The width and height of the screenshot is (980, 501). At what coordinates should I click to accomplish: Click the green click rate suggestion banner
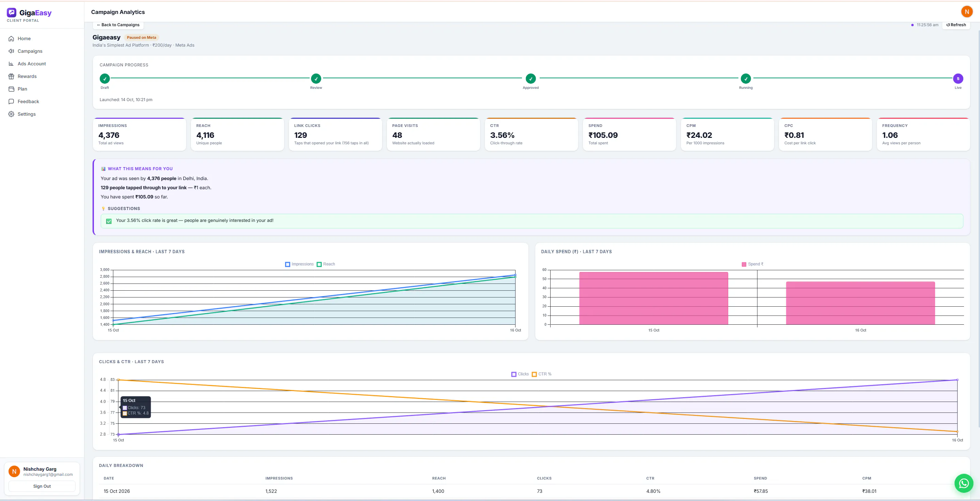[532, 221]
